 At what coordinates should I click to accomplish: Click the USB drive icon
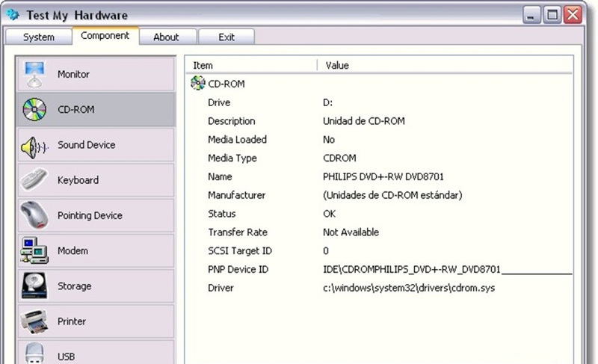tap(34, 353)
